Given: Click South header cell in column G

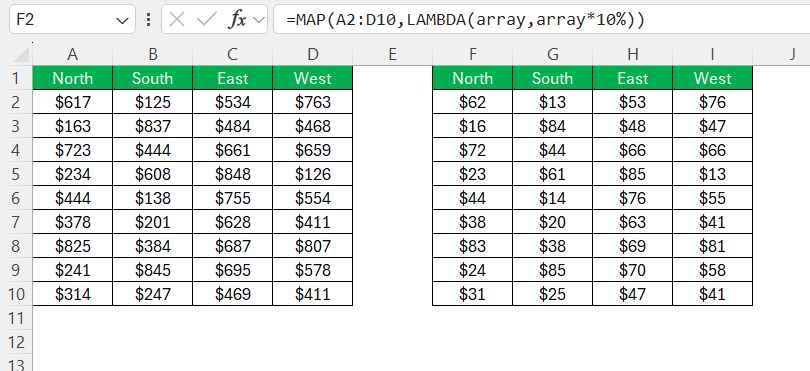Looking at the screenshot, I should coord(552,78).
